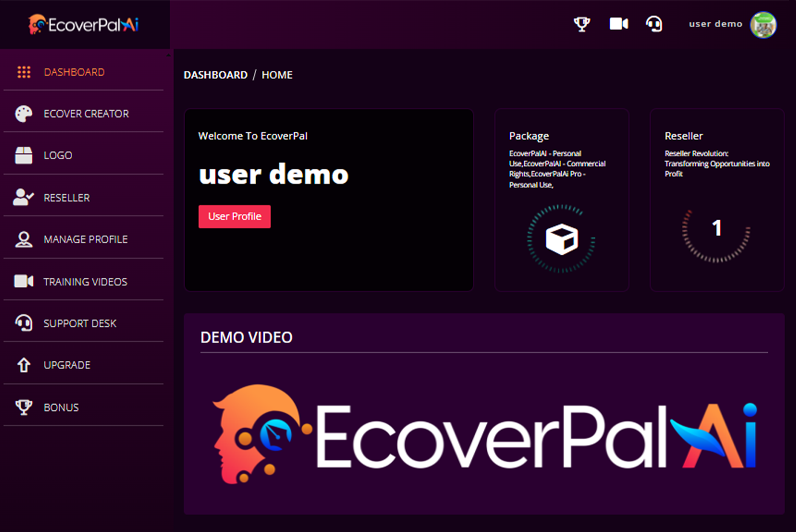Image resolution: width=796 pixels, height=532 pixels.
Task: Open Manage Profile in the sidebar
Action: point(85,239)
